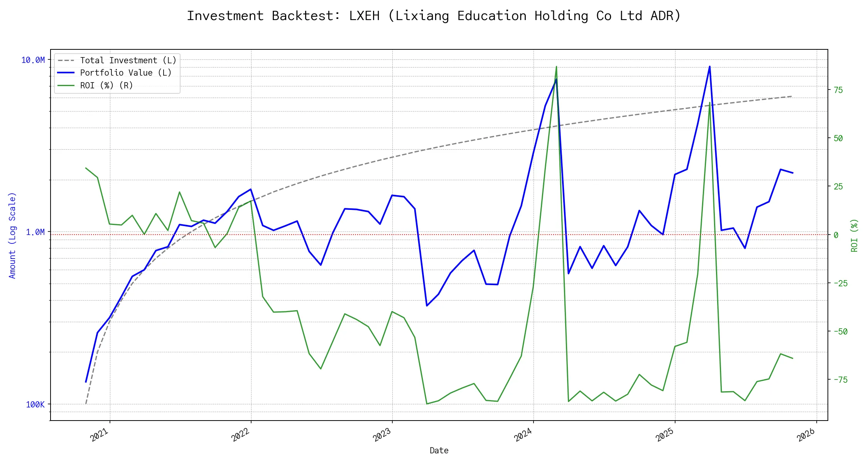Click the 2025 x-axis tick label
The image size is (868, 463).
(665, 435)
